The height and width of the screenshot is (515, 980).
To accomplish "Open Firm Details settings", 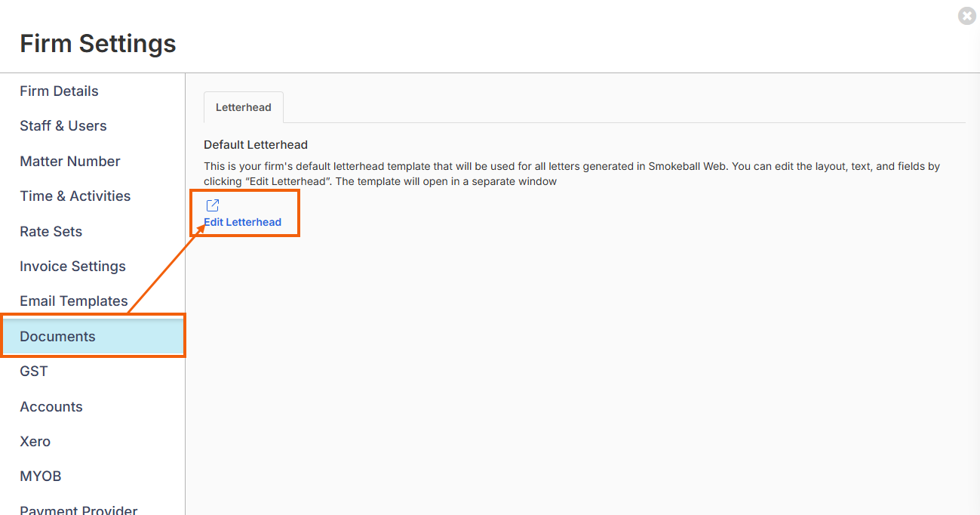I will [59, 91].
